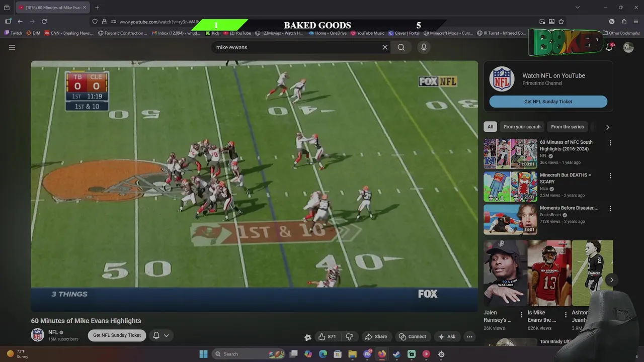The image size is (644, 362).
Task: Click the gear-star icon beside like button
Action: tap(308, 337)
